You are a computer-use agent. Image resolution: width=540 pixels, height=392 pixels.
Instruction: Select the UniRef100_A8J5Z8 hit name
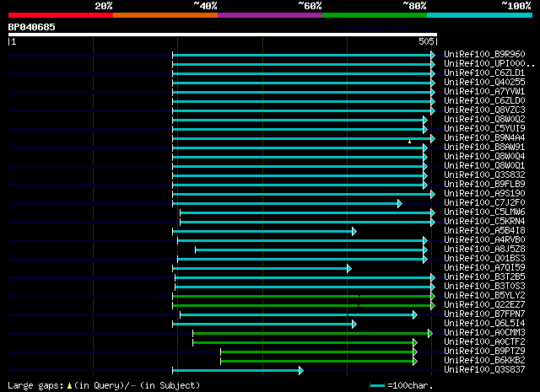click(484, 249)
